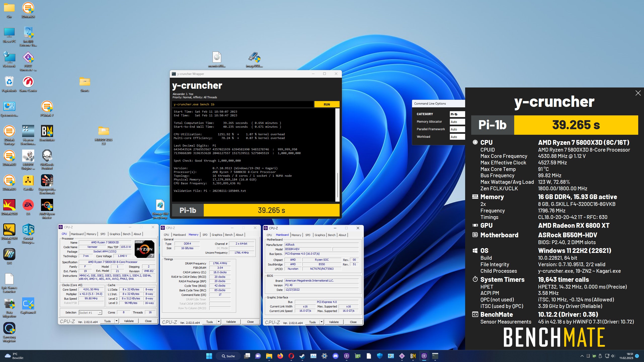Screen dimensions: 644x362
Task: Switch to CPU tab in CPU-Z motherboard window
Action: click(269, 235)
